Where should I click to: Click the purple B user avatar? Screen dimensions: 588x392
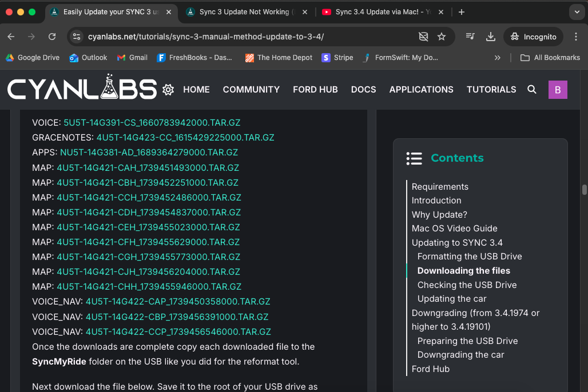click(558, 90)
